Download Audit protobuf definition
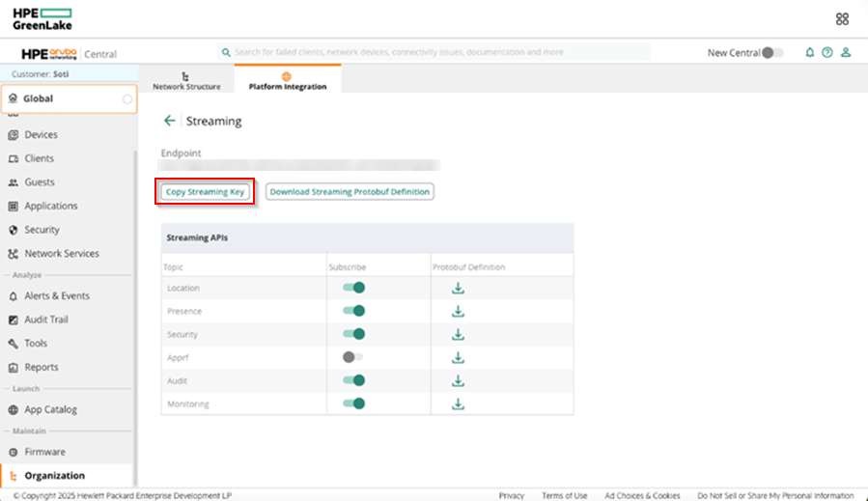The height and width of the screenshot is (501, 868). (458, 381)
